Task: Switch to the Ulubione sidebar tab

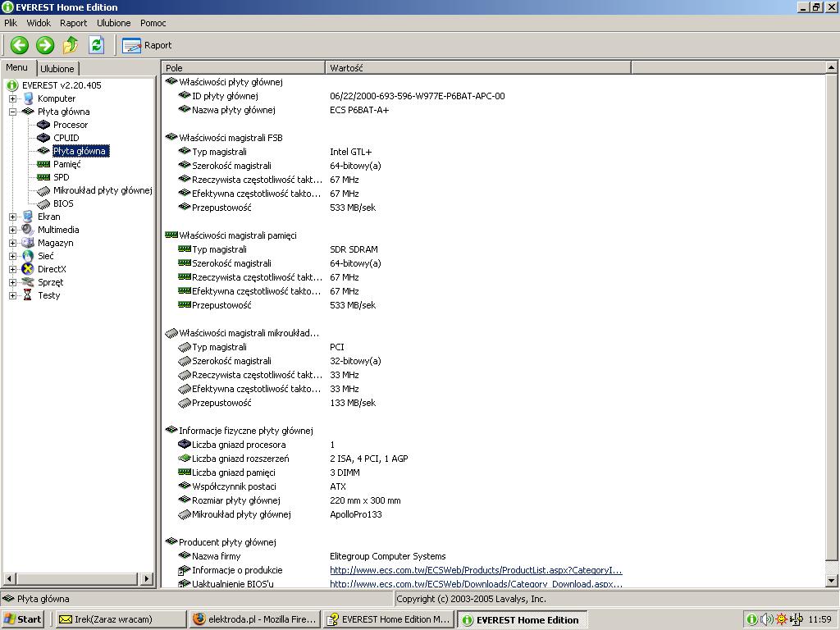Action: 57,69
